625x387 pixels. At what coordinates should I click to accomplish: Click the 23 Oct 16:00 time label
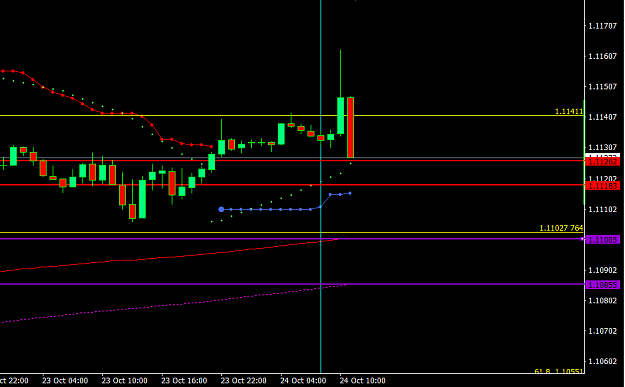pyautogui.click(x=184, y=381)
